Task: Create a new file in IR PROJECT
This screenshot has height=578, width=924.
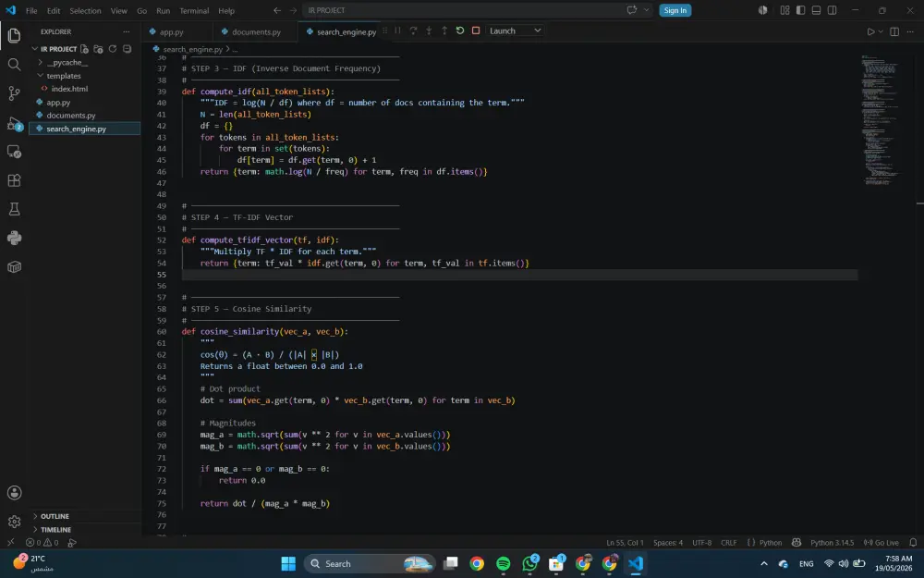Action: pyautogui.click(x=84, y=49)
